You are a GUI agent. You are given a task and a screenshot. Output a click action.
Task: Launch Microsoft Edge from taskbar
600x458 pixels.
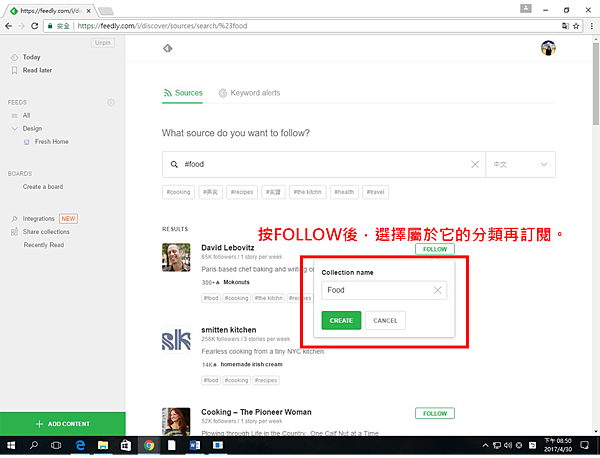80,445
